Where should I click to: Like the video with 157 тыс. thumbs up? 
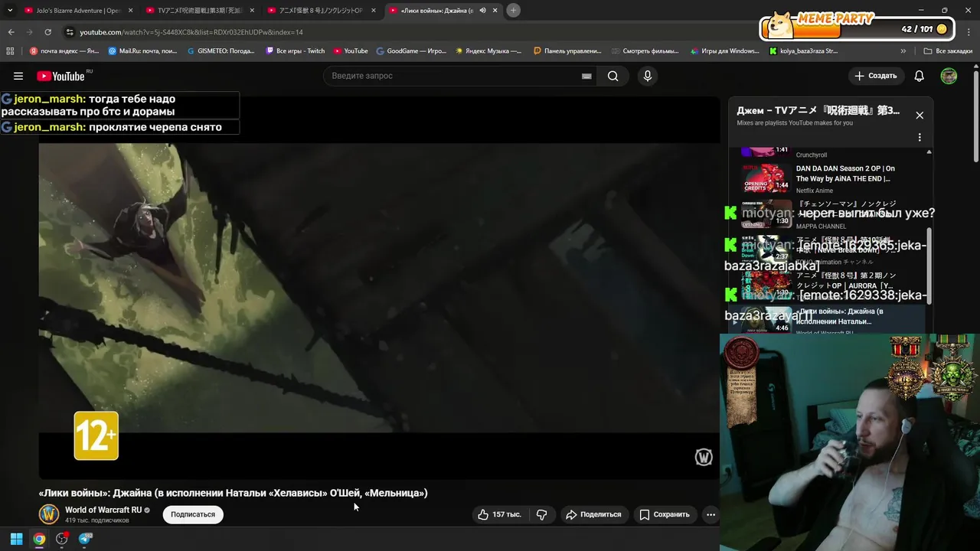click(x=499, y=514)
